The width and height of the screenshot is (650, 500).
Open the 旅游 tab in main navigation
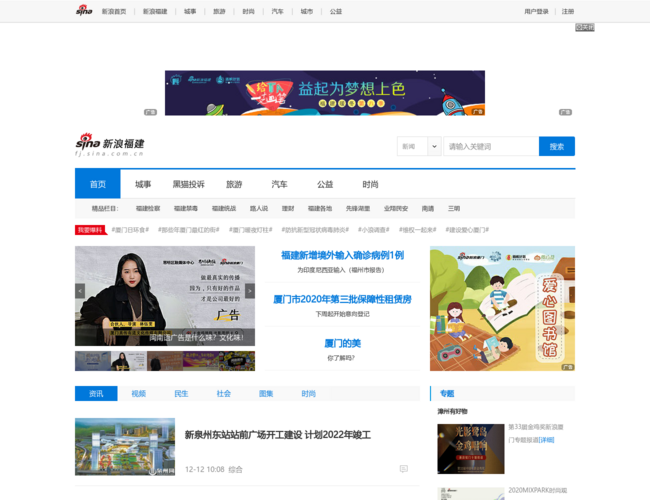click(x=234, y=184)
